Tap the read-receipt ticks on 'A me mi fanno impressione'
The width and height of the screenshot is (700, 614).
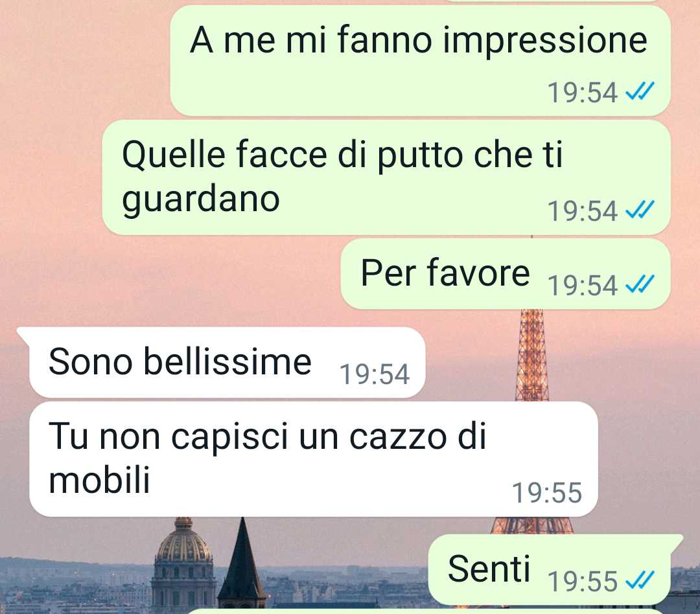640,91
